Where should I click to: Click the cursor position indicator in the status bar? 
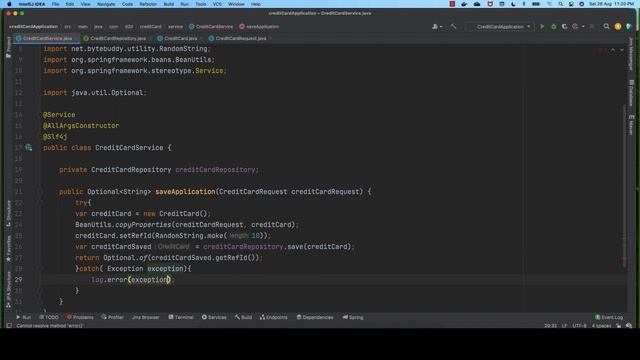coord(550,326)
